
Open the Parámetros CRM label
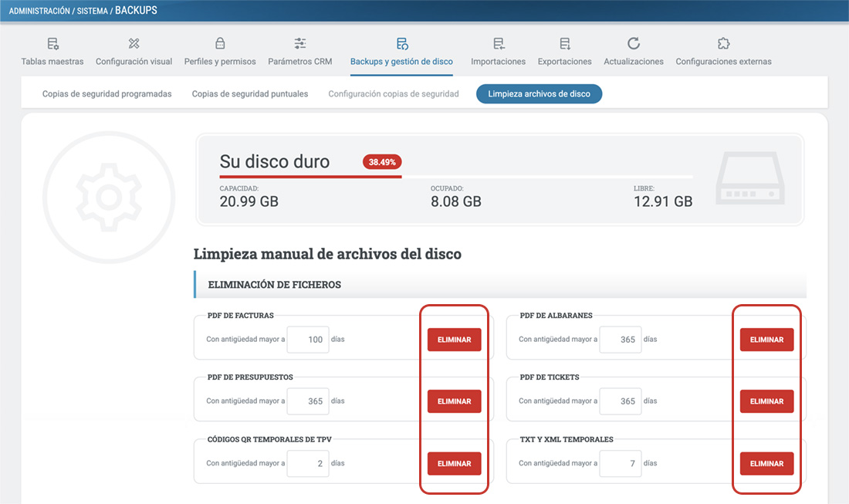pyautogui.click(x=300, y=62)
